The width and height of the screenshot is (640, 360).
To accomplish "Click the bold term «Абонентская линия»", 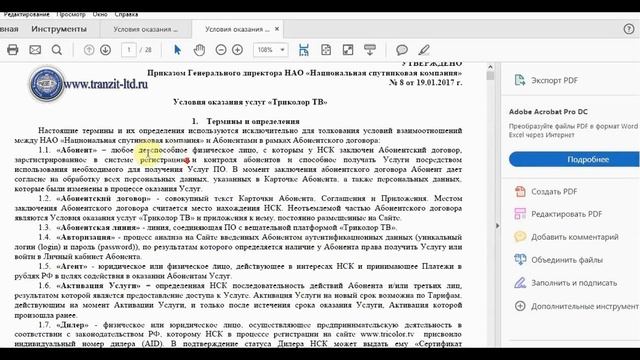I will pos(98,227).
